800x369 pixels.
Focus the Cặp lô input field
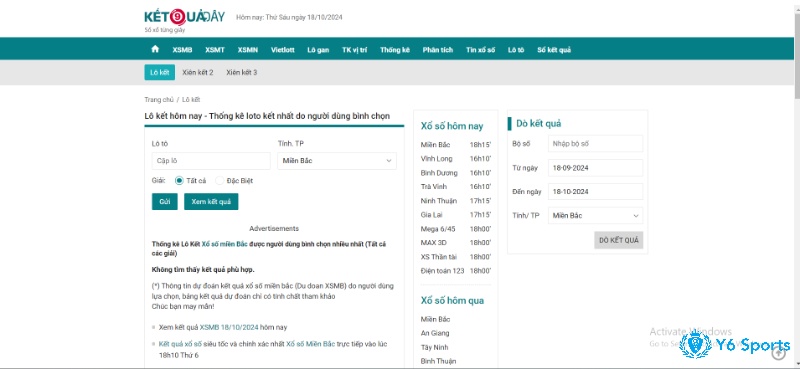point(211,161)
